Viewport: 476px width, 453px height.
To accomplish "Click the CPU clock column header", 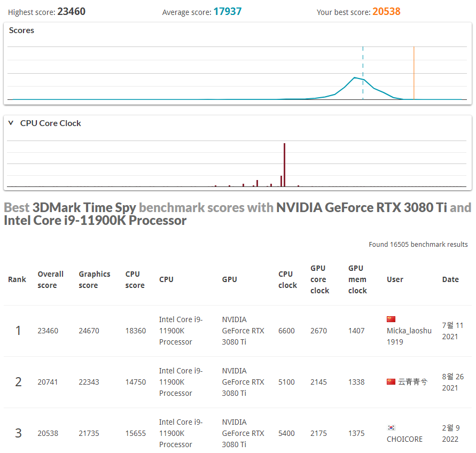I will tap(287, 279).
